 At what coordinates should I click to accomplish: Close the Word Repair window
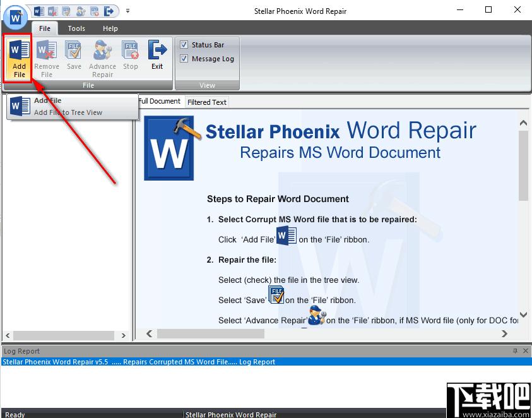coord(517,10)
